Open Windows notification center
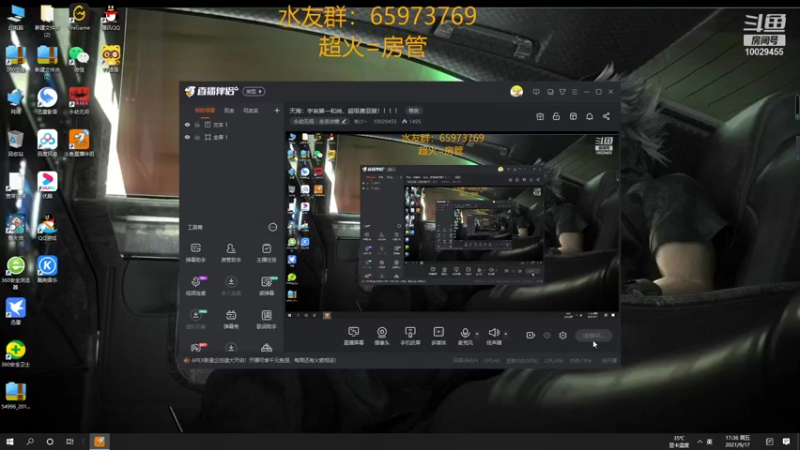The width and height of the screenshot is (800, 450). 786,441
